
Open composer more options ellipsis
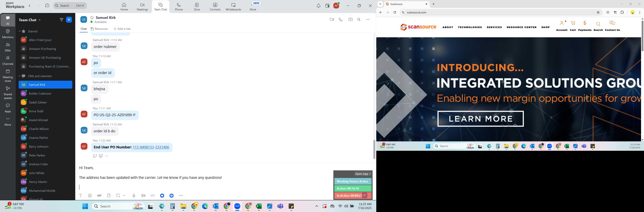[181, 196]
